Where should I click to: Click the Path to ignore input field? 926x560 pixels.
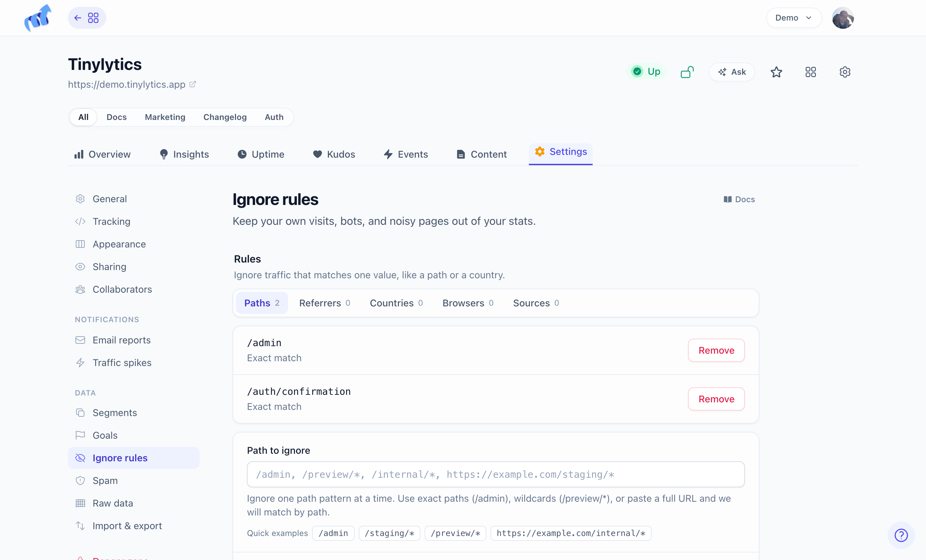click(495, 474)
